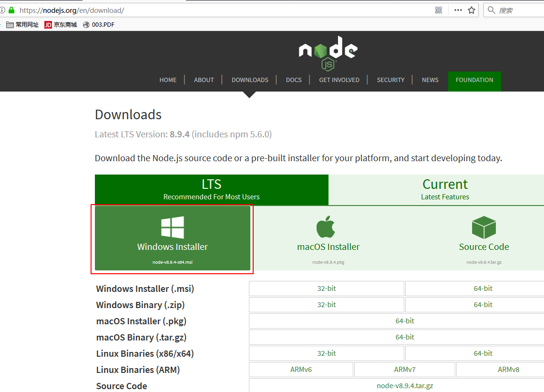Go to the HOME nav item

tap(168, 80)
